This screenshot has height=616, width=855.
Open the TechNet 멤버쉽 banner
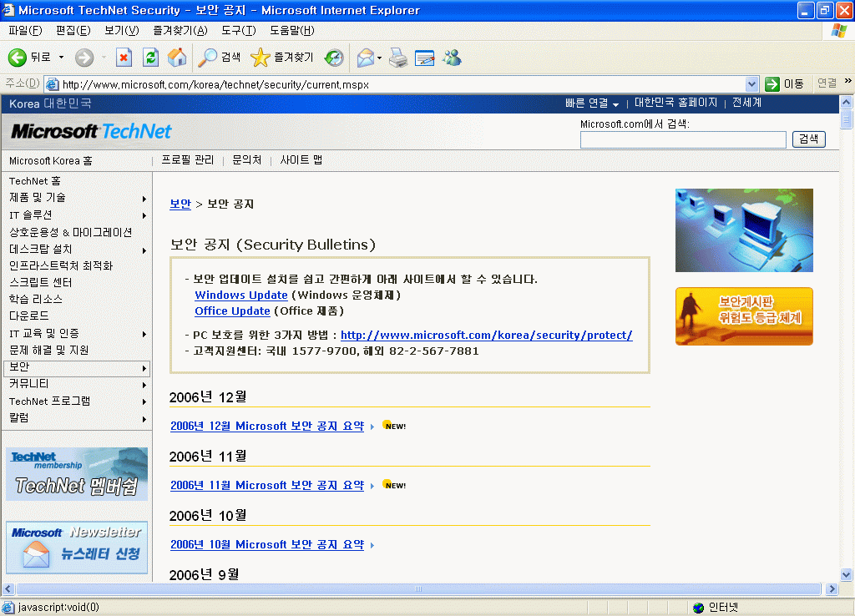point(77,474)
